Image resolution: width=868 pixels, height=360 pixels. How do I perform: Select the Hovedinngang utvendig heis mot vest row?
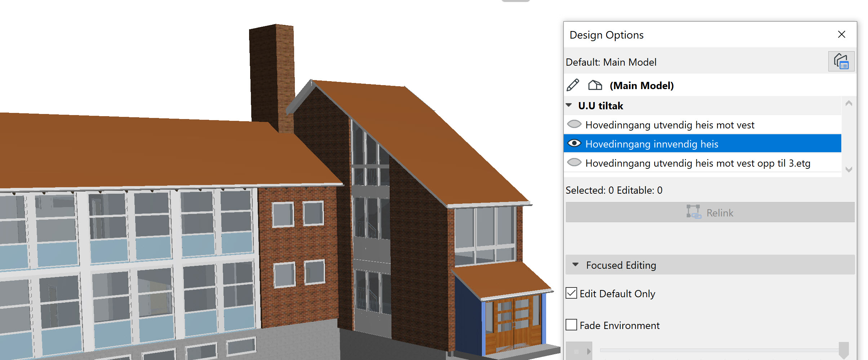(670, 125)
